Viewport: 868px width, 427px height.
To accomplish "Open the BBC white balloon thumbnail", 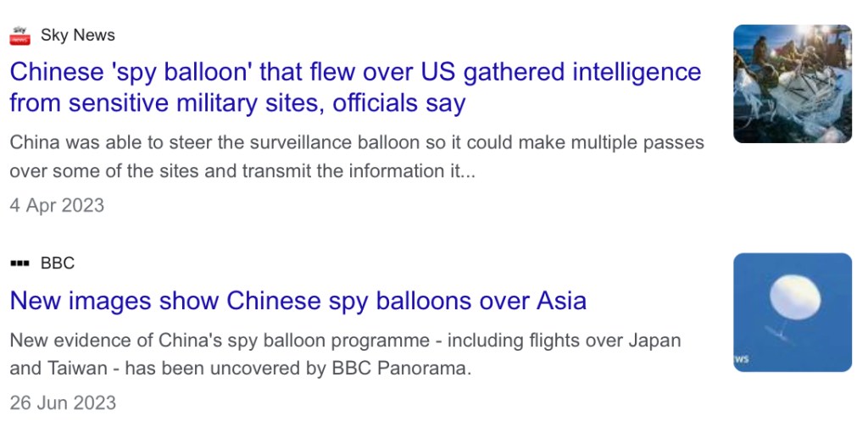I will click(792, 312).
